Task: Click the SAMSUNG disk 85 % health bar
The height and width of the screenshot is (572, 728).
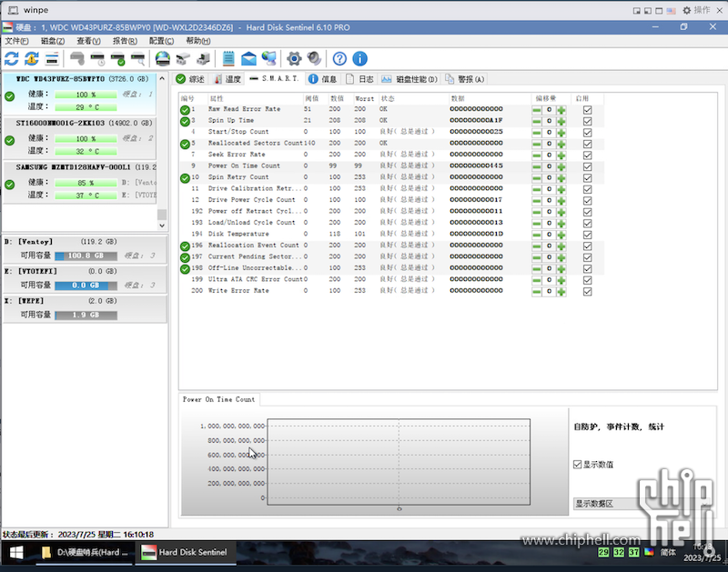Action: pos(86,183)
